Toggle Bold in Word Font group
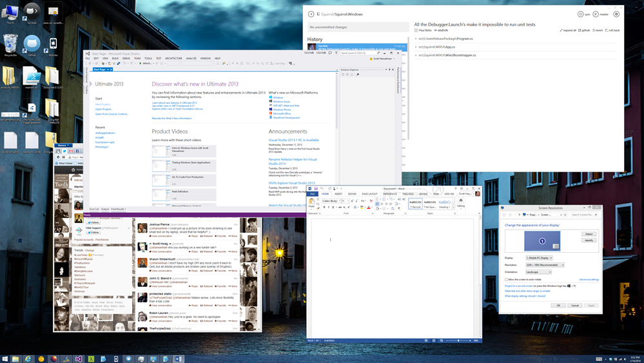This screenshot has width=644, height=363. click(324, 207)
